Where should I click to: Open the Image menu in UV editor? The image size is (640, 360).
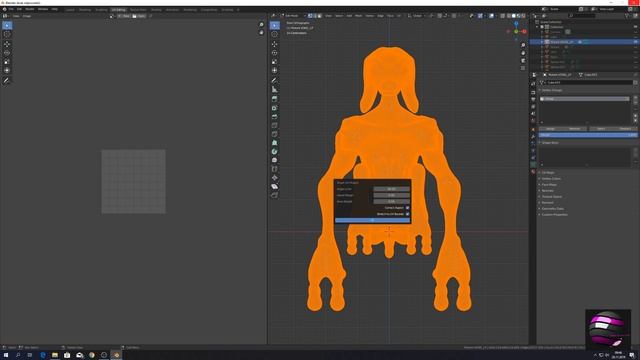(27, 16)
